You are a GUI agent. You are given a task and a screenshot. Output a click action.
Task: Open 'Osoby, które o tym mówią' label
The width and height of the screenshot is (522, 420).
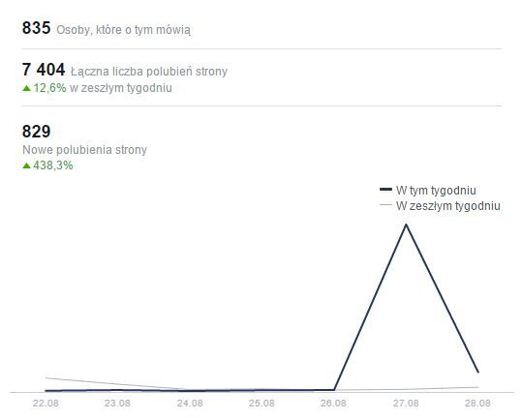(x=124, y=30)
